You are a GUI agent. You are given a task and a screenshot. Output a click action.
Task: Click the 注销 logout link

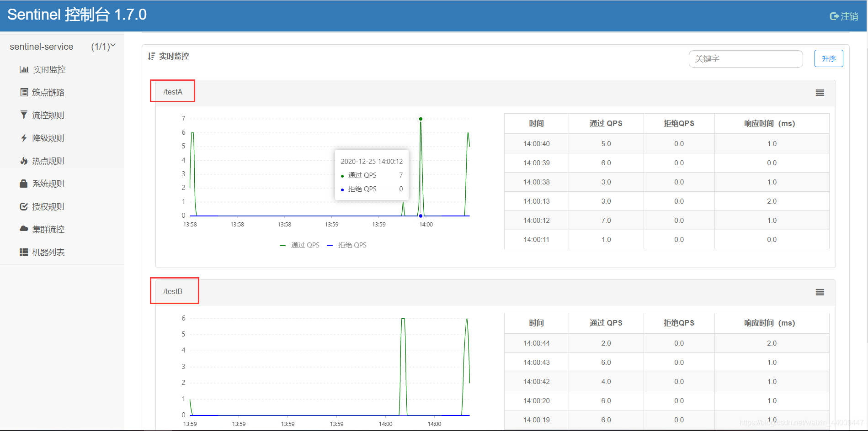pyautogui.click(x=849, y=16)
